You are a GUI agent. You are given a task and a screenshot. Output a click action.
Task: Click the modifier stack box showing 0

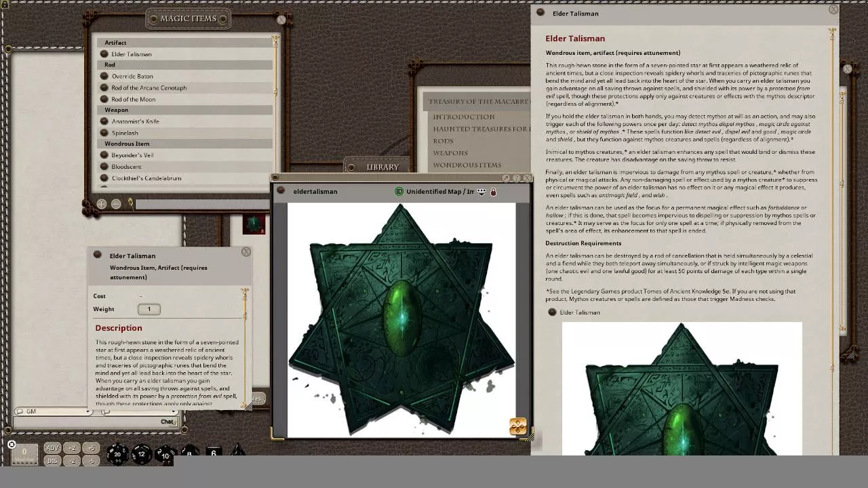(x=25, y=454)
